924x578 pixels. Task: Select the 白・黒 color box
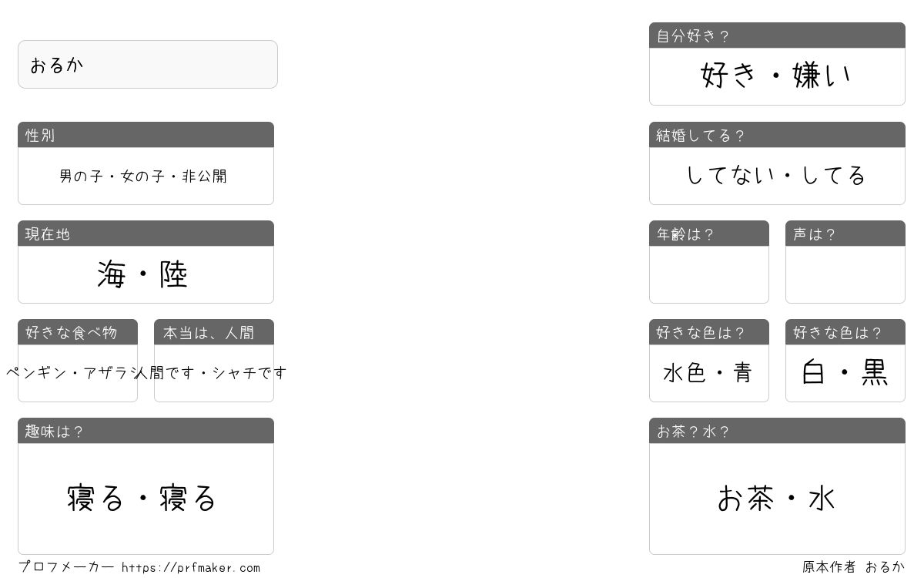point(845,373)
